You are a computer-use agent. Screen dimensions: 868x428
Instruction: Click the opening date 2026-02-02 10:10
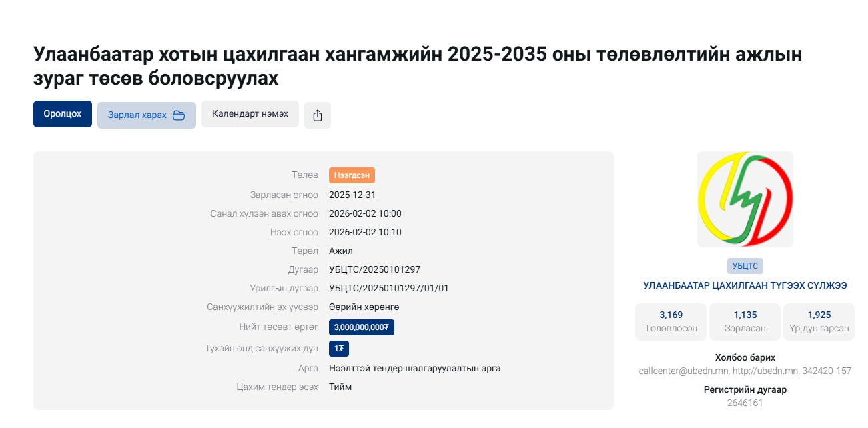click(365, 233)
